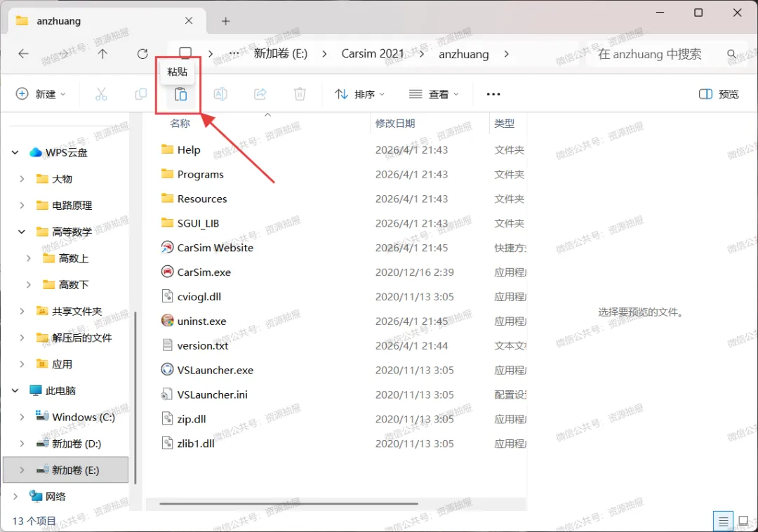Click the horizontal scrollbar in file list
This screenshot has width=758, height=532.
pos(288,503)
